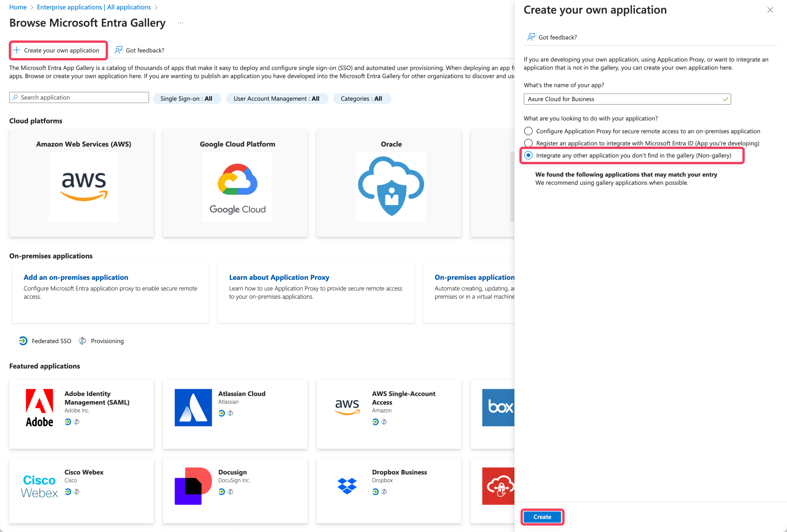Select the Cisco Webex application tile
This screenshot has width=787, height=532.
tap(81, 491)
